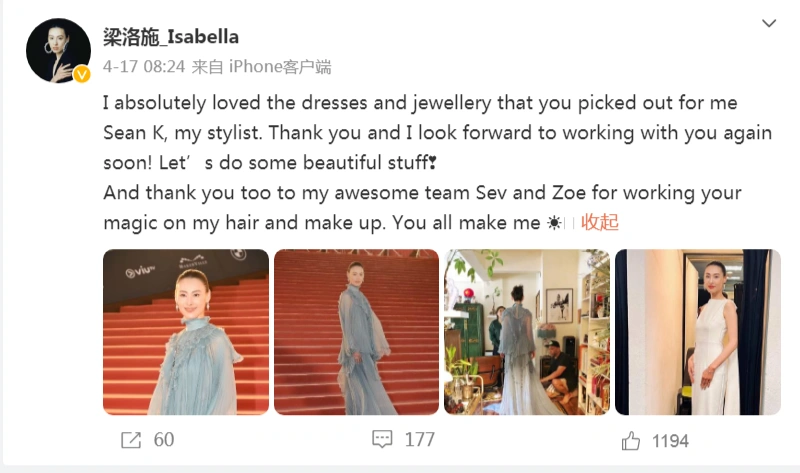Open the post timestamp 4-17 08:24
Viewport: 800px width, 473px height.
[x=144, y=66]
